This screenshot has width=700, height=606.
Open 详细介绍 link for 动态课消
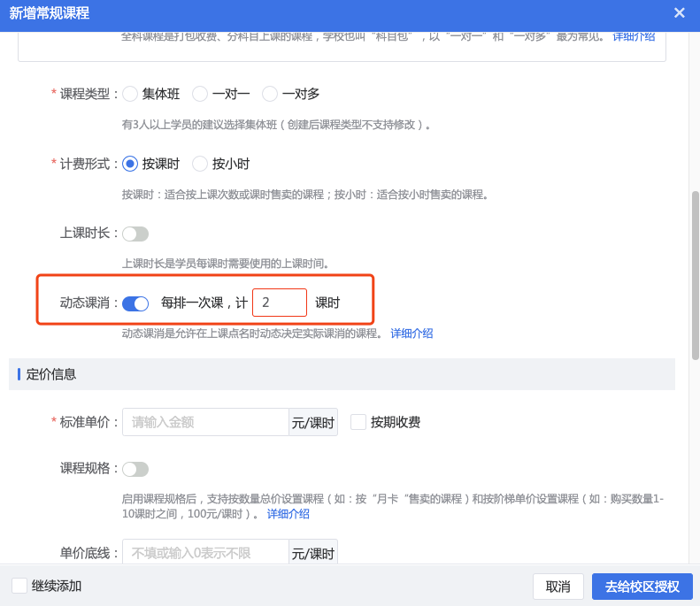[x=412, y=334]
